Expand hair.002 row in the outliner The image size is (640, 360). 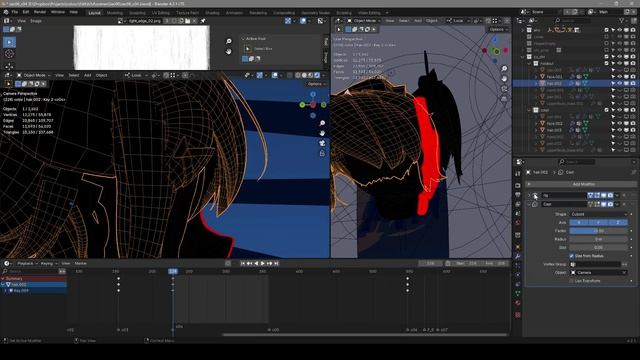pyautogui.click(x=536, y=83)
